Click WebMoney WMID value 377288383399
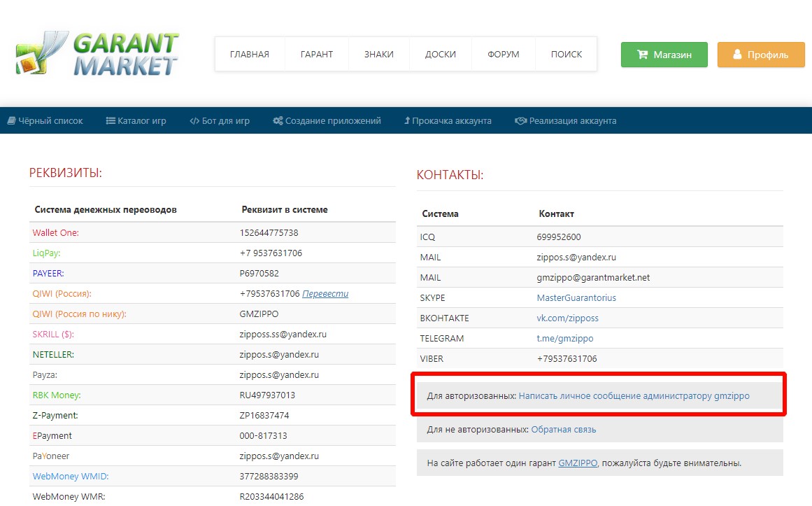 [269, 476]
